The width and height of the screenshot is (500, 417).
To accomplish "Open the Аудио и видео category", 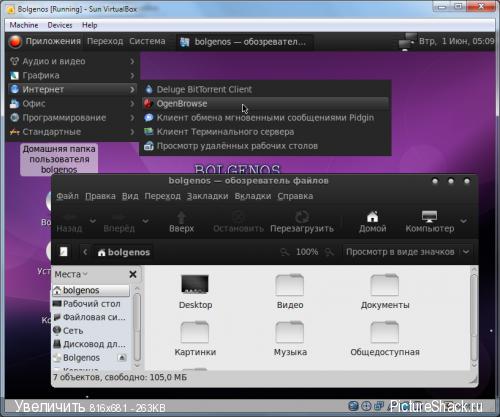I will tap(72, 61).
